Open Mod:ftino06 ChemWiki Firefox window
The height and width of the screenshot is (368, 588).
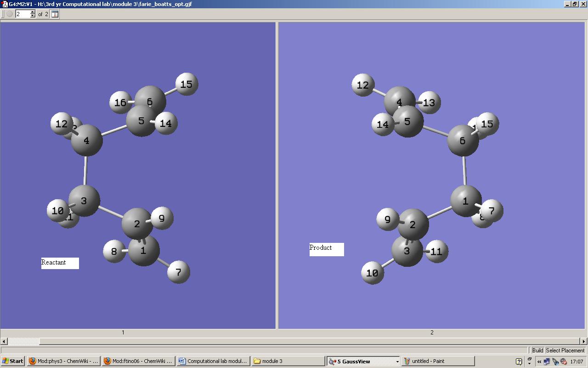tap(138, 361)
